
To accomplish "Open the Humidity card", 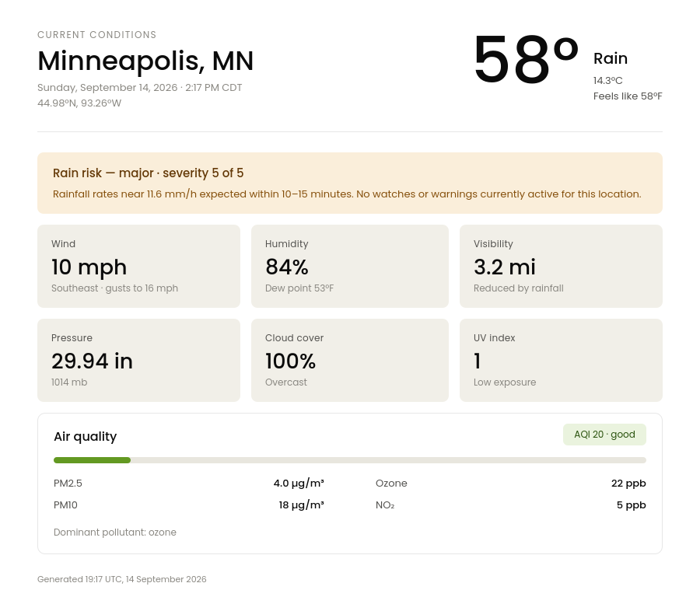I will [350, 266].
